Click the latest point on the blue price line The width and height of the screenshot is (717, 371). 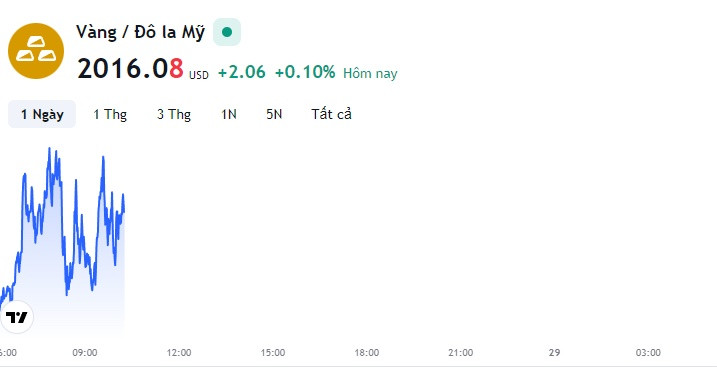(124, 211)
